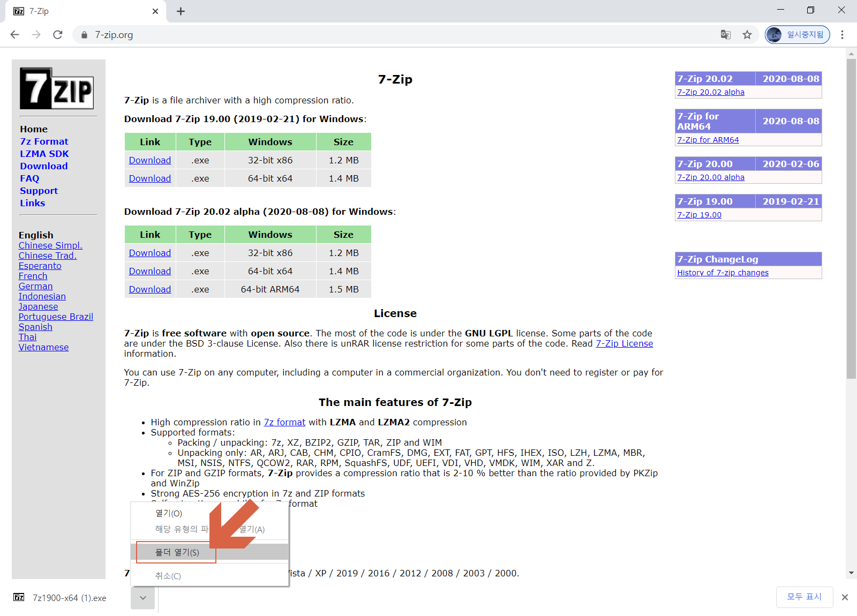Viewport: 857px width, 616px height.
Task: Switch language to French
Action: [x=33, y=276]
